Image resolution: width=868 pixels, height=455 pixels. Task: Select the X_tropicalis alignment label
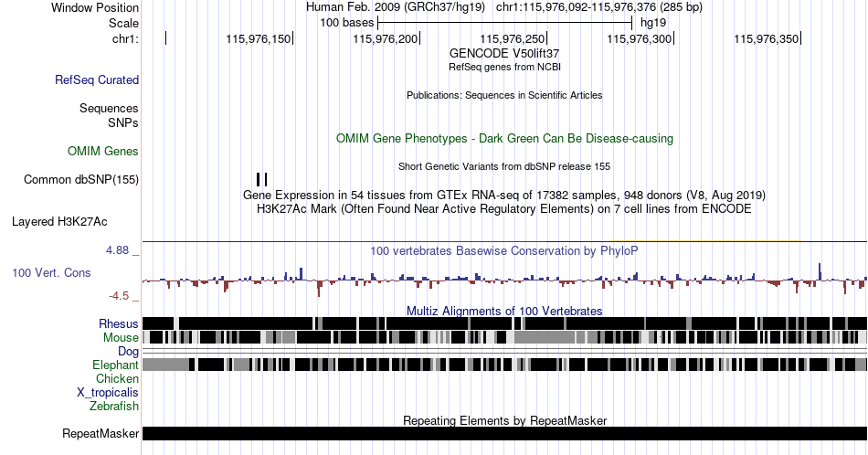108,393
